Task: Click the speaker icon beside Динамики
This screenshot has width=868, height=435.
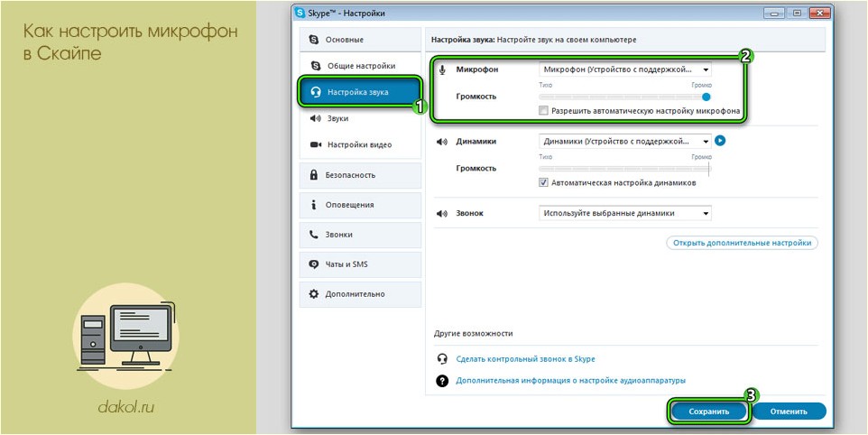Action: click(x=442, y=142)
